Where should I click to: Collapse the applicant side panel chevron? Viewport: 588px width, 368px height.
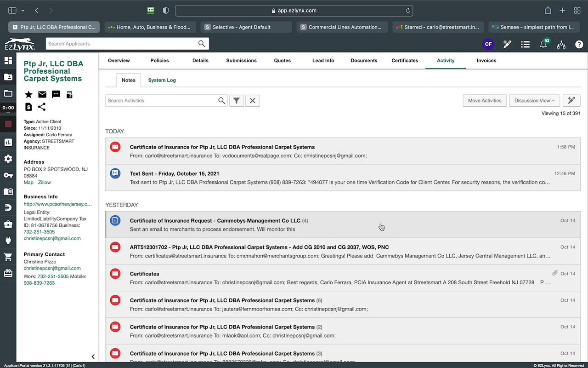point(93,356)
